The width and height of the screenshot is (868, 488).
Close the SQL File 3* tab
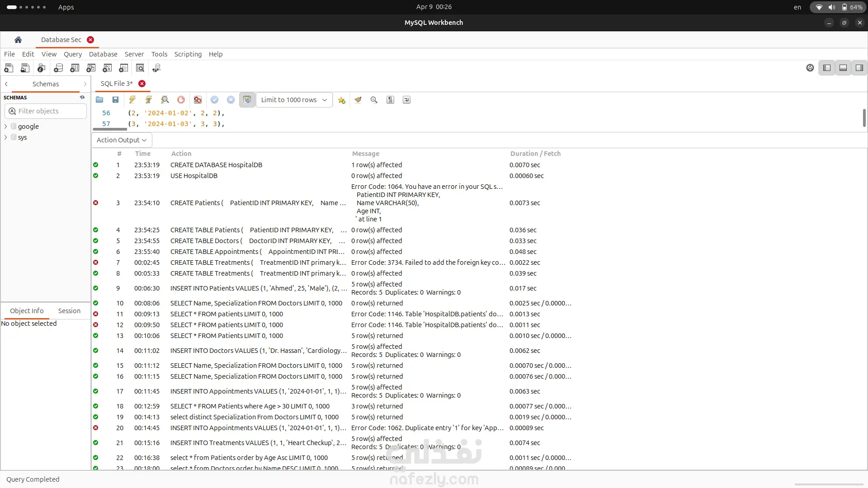tap(142, 84)
